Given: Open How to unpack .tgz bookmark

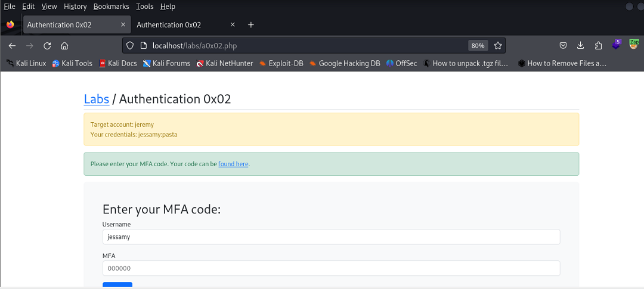Looking at the screenshot, I should pyautogui.click(x=466, y=63).
